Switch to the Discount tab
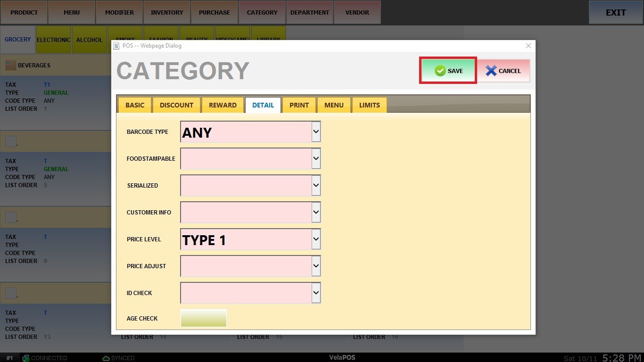Image resolution: width=644 pixels, height=362 pixels. 176,105
